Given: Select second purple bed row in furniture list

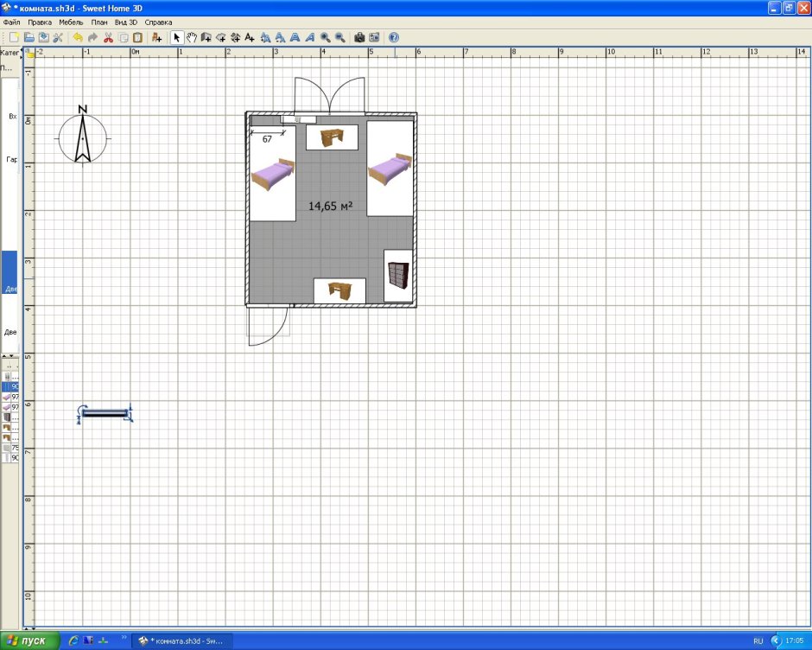Looking at the screenshot, I should pyautogui.click(x=10, y=407).
